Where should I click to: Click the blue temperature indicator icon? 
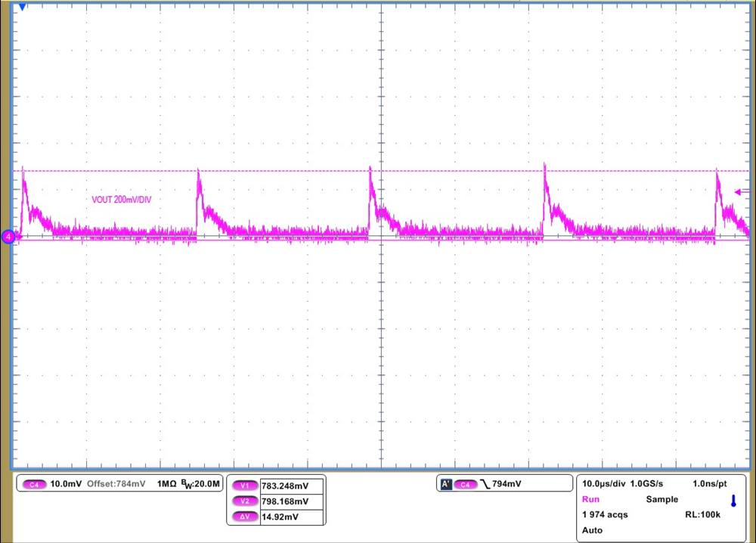(x=732, y=500)
